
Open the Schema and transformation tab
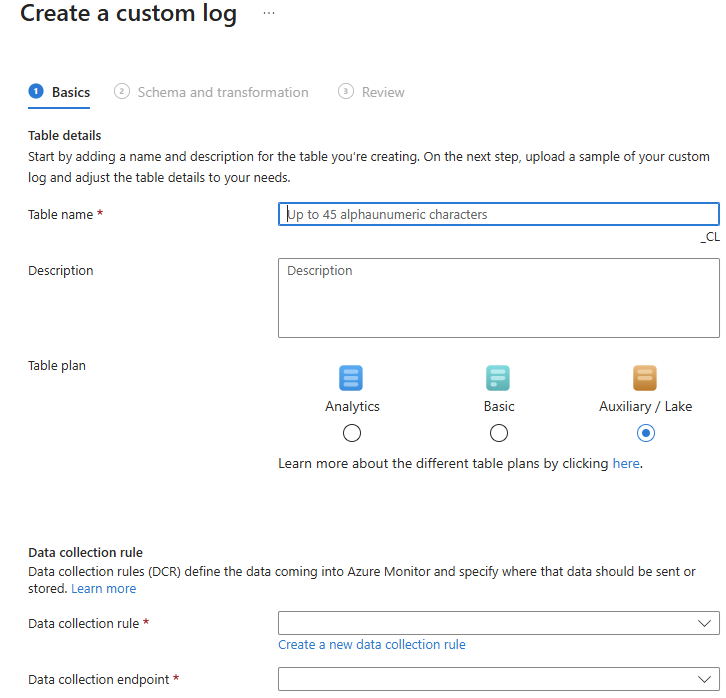click(222, 92)
